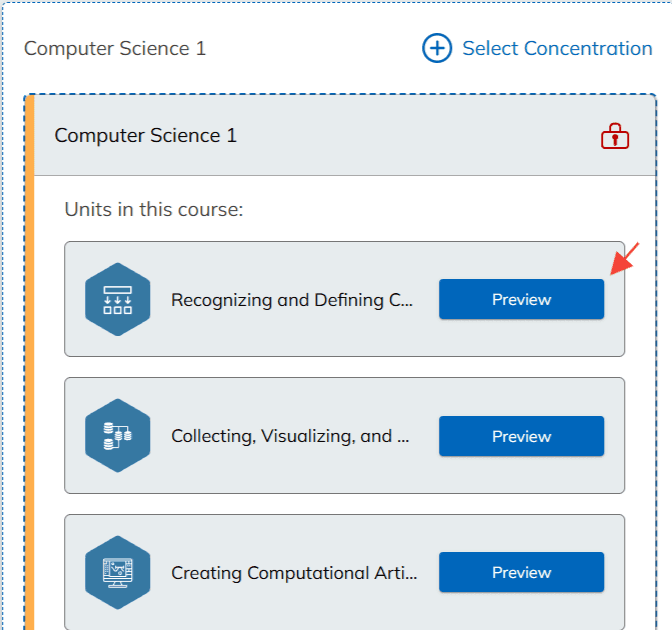Click the 'Collecting, Visualizing, and ...' unit title
The height and width of the screenshot is (630, 672).
pos(290,436)
